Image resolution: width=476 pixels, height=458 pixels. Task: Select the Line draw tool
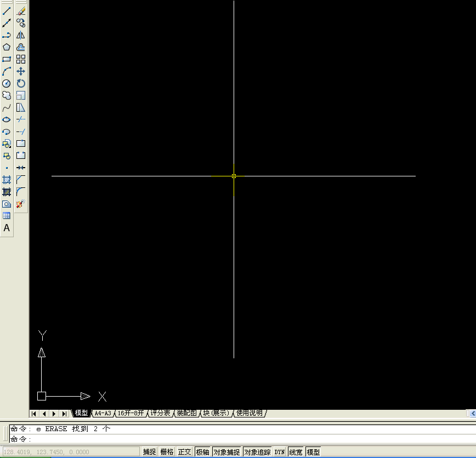click(x=7, y=11)
